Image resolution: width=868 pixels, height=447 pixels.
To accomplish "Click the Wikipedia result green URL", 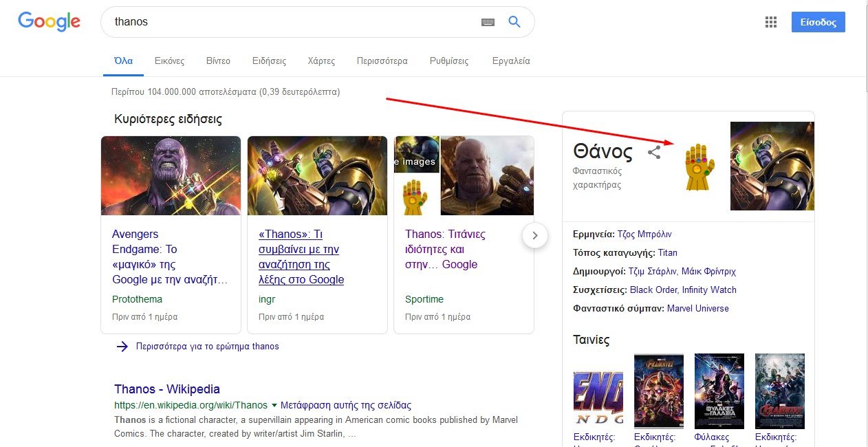I will point(191,405).
